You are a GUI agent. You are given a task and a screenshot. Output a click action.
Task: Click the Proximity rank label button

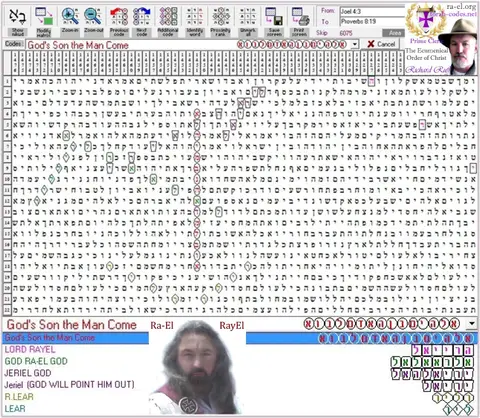coord(221,32)
